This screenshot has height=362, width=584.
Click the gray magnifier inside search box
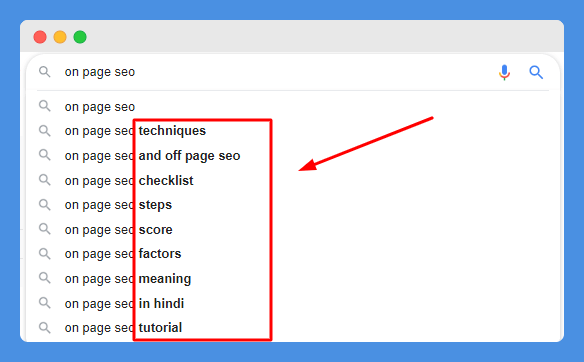pyautogui.click(x=45, y=72)
